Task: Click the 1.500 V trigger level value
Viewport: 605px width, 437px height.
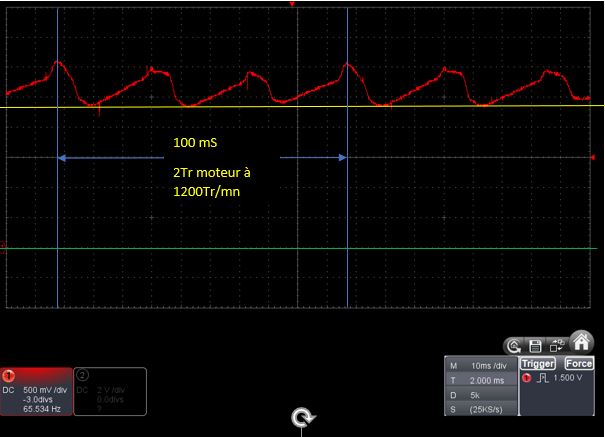Action: [568, 378]
